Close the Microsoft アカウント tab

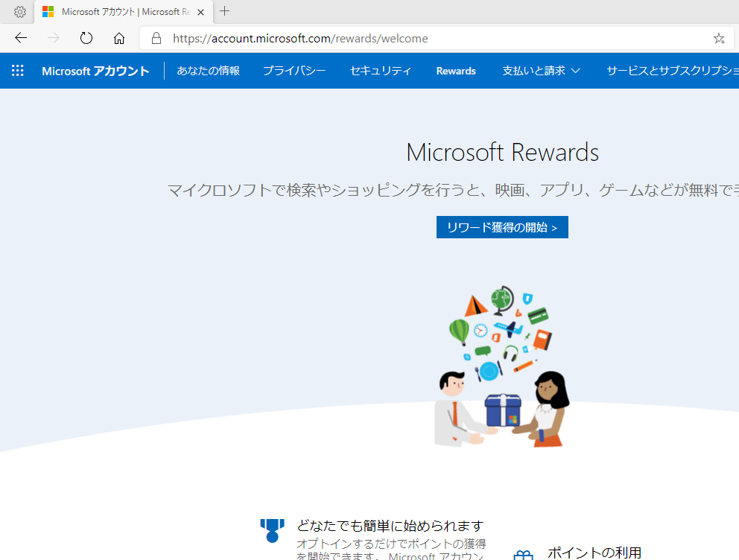point(201,12)
